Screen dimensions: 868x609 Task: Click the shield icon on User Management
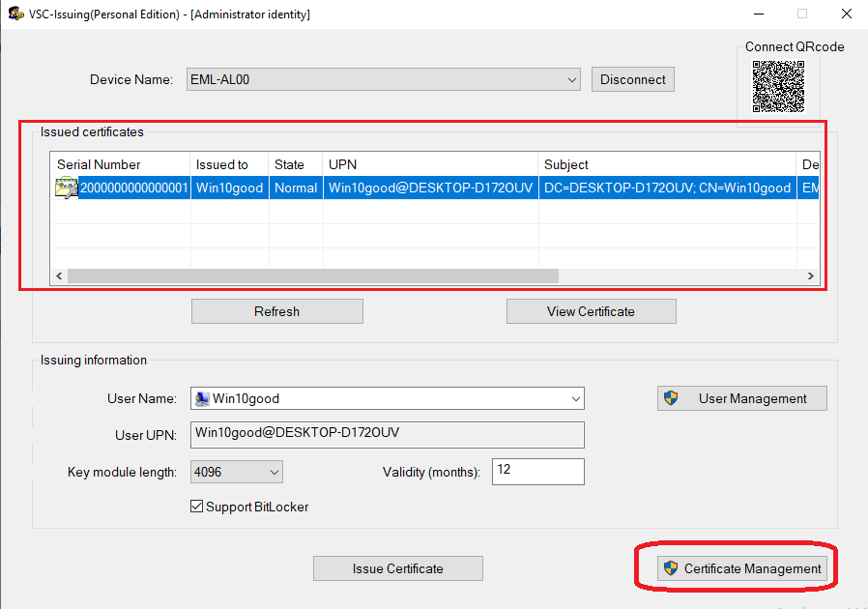[672, 398]
